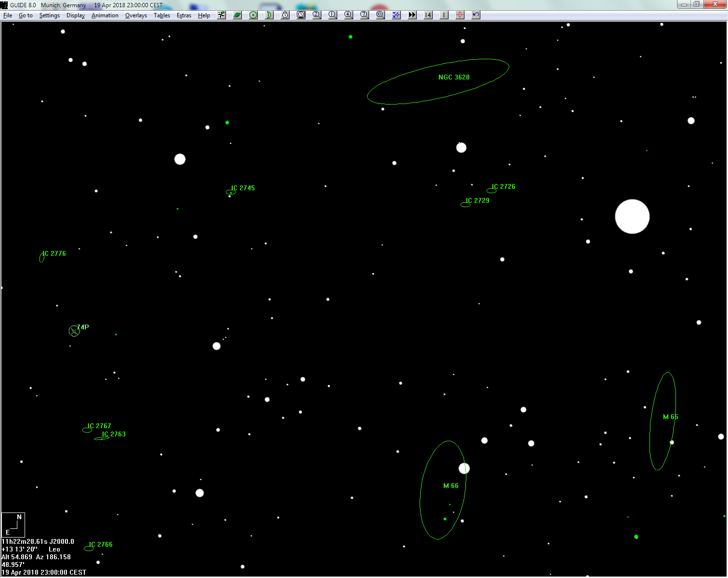The width and height of the screenshot is (728, 578).
Task: Click the Saturn planet toolbar icon
Action: (237, 15)
